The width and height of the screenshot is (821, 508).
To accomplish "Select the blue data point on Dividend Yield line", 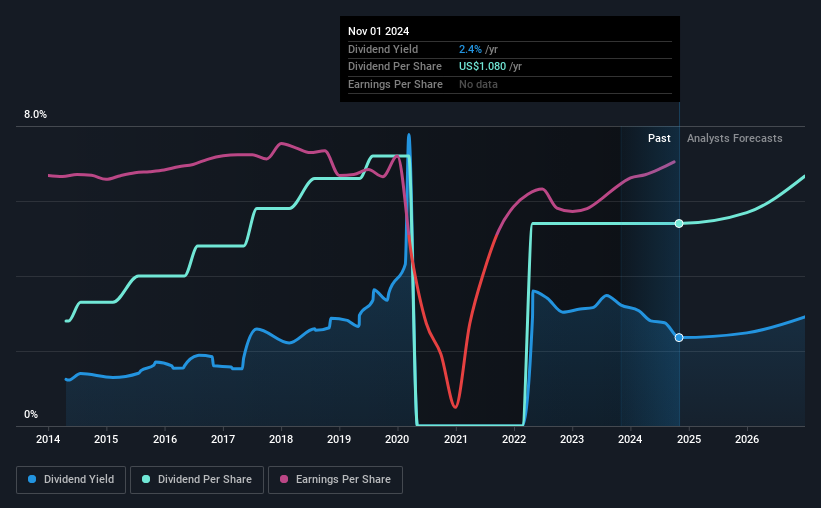I will [x=679, y=338].
